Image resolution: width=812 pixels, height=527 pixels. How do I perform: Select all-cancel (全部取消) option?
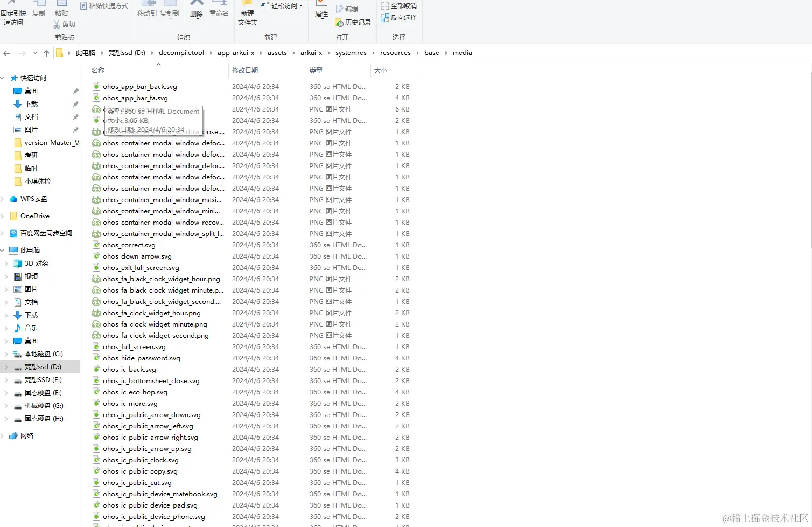click(398, 6)
